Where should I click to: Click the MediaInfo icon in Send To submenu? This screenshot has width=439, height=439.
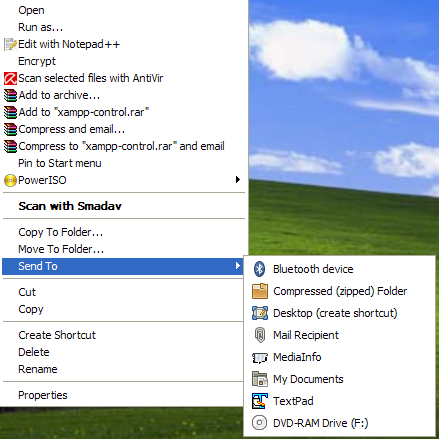point(260,357)
